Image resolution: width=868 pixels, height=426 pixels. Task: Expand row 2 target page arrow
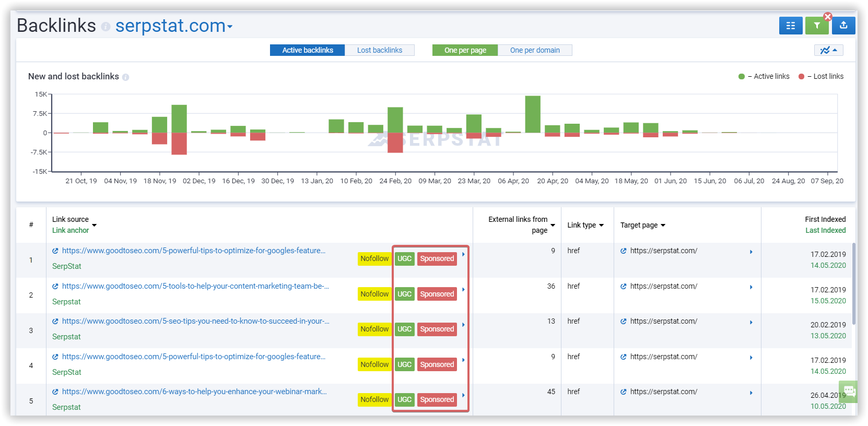click(751, 287)
